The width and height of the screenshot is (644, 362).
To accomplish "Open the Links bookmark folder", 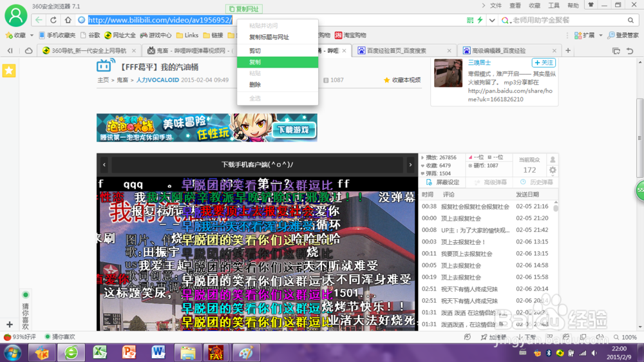I will pyautogui.click(x=187, y=35).
